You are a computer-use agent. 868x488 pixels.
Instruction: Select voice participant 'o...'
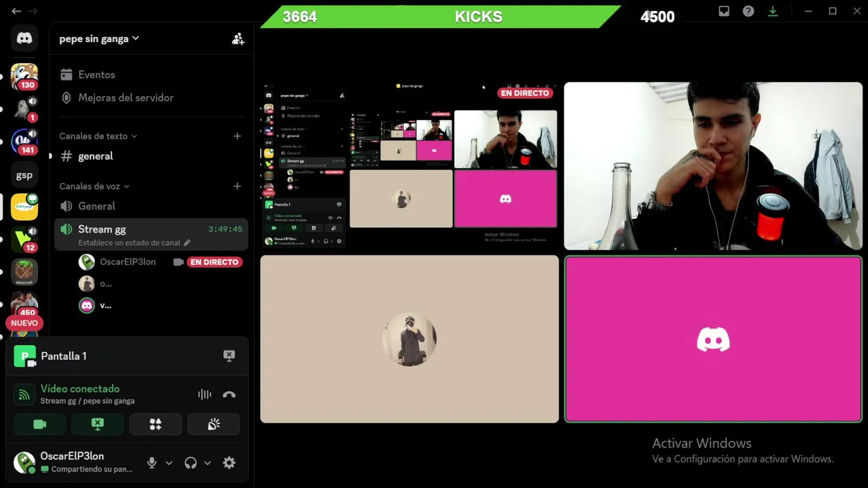pos(96,283)
